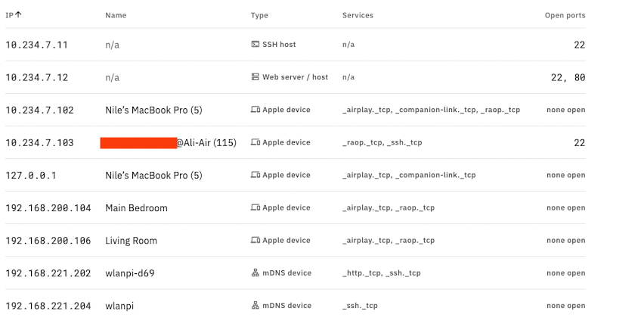The width and height of the screenshot is (644, 327).
Task: Select IP address 10.234.7.11
Action: [36, 45]
